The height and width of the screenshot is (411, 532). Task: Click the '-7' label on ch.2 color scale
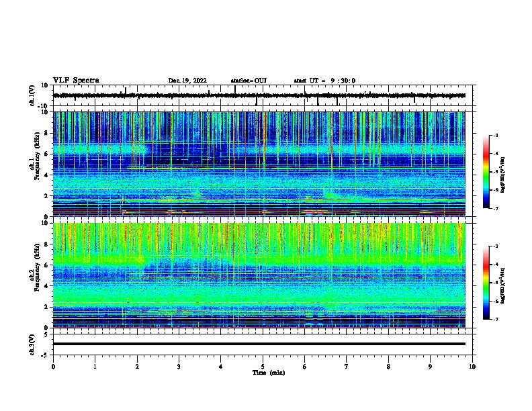(495, 319)
